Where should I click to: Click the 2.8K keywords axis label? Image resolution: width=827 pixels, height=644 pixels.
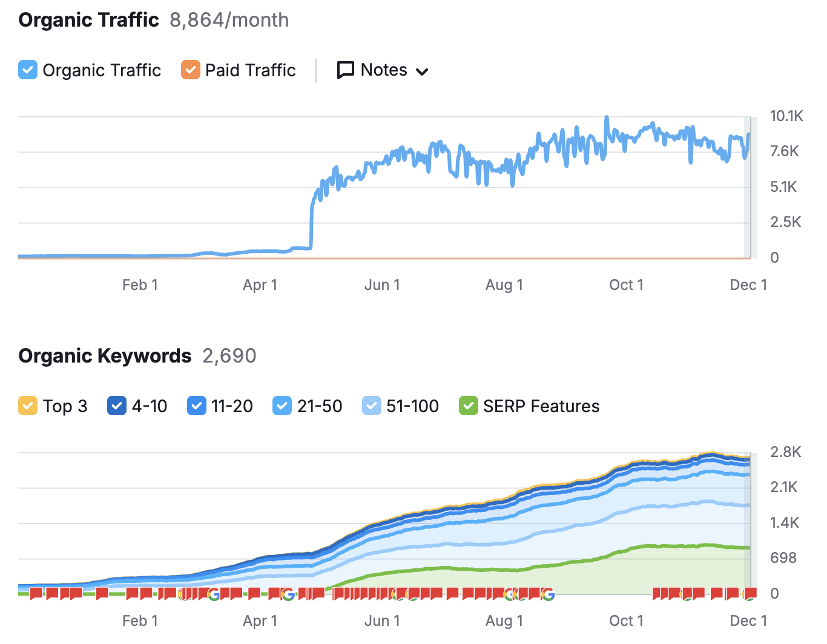coord(785,452)
